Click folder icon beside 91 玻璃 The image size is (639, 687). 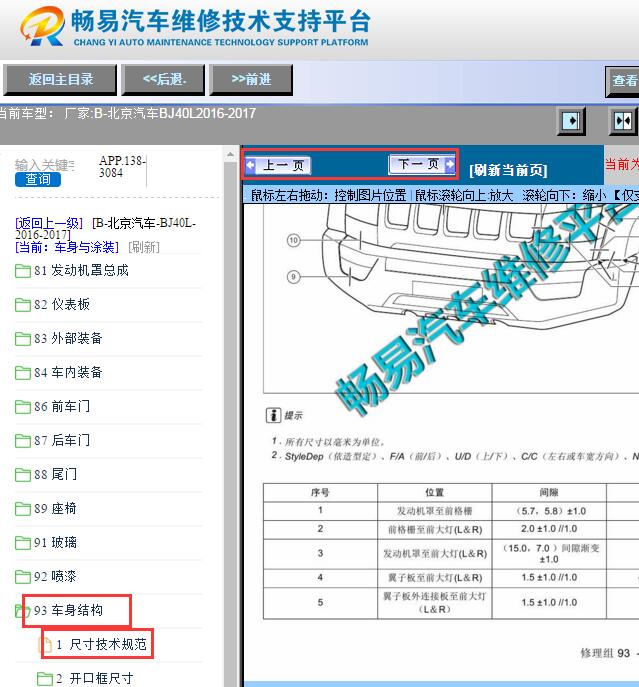22,543
